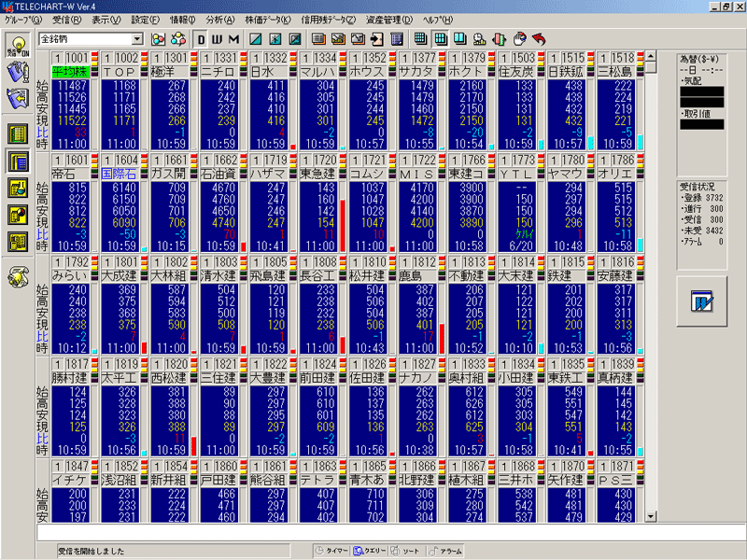
Task: Click the 真柄建 stock name cell
Action: (615, 378)
